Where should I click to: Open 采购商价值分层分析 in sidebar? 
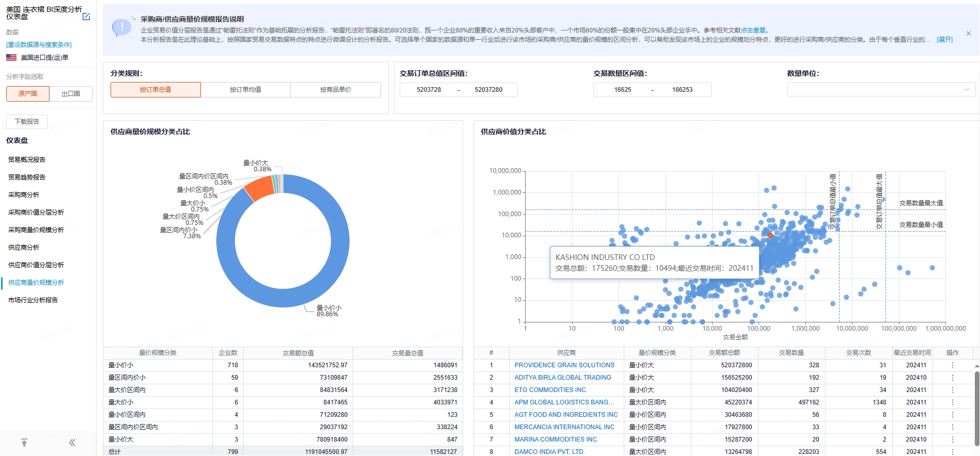click(x=36, y=213)
